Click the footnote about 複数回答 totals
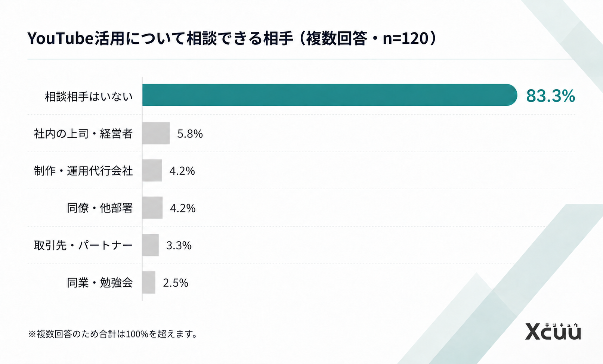Viewport: 603px width, 364px height. 113,334
